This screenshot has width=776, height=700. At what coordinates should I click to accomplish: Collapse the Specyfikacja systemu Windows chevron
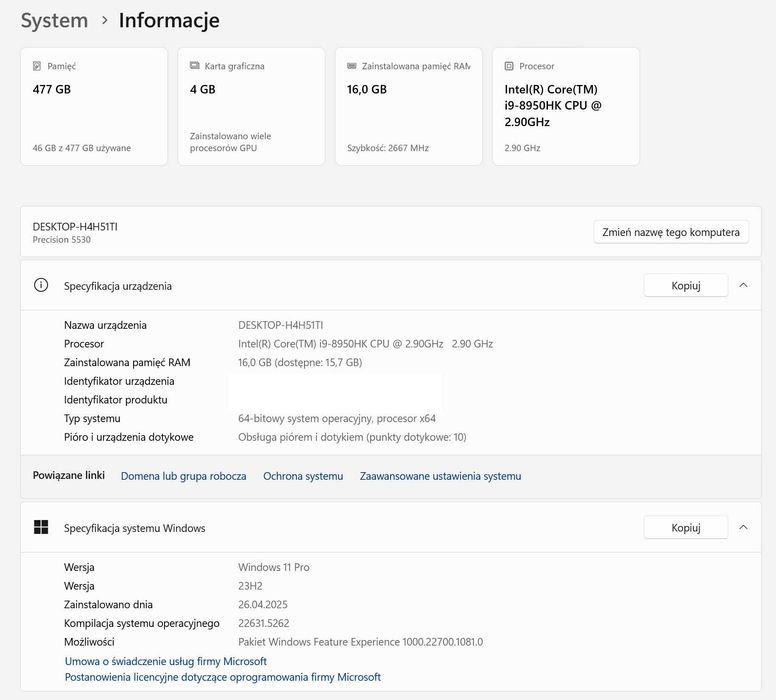[743, 527]
